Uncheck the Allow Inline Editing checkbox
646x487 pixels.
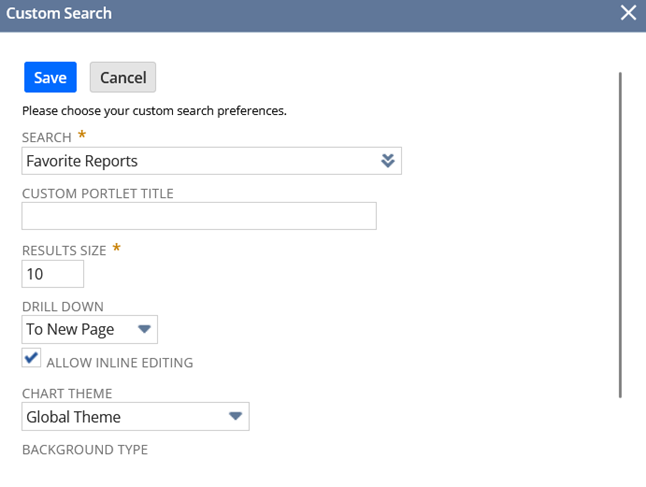point(31,358)
